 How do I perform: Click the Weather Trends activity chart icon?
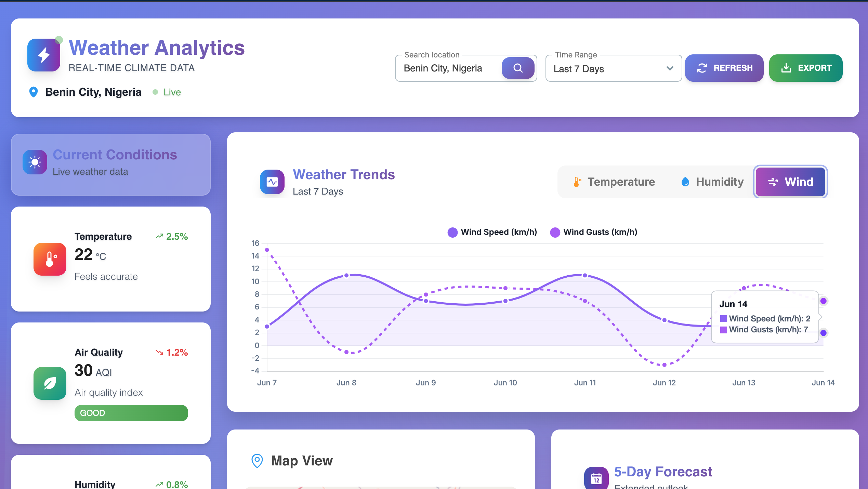[272, 182]
